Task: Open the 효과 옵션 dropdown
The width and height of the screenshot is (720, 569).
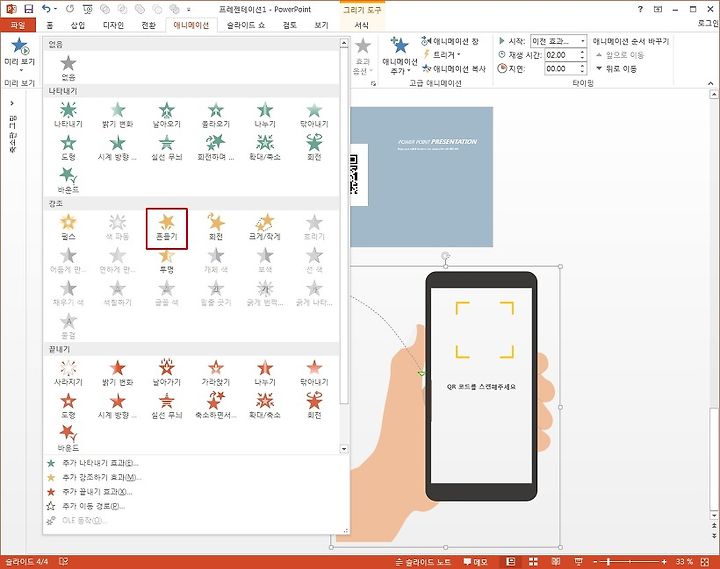Action: 363,56
